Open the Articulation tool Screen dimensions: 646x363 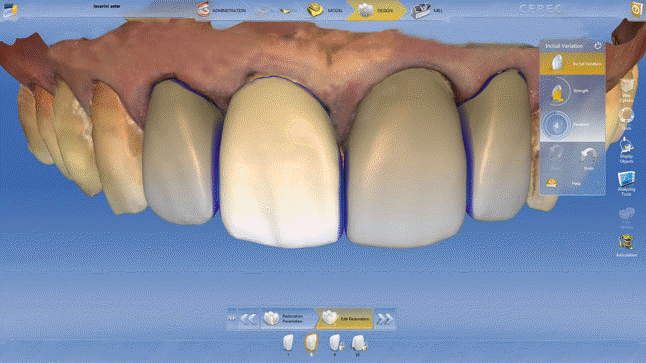(x=626, y=245)
